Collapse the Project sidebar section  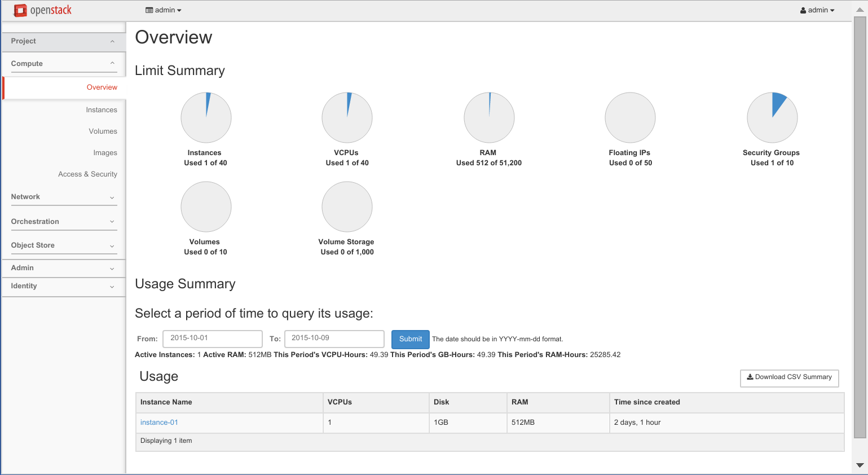[x=63, y=41]
